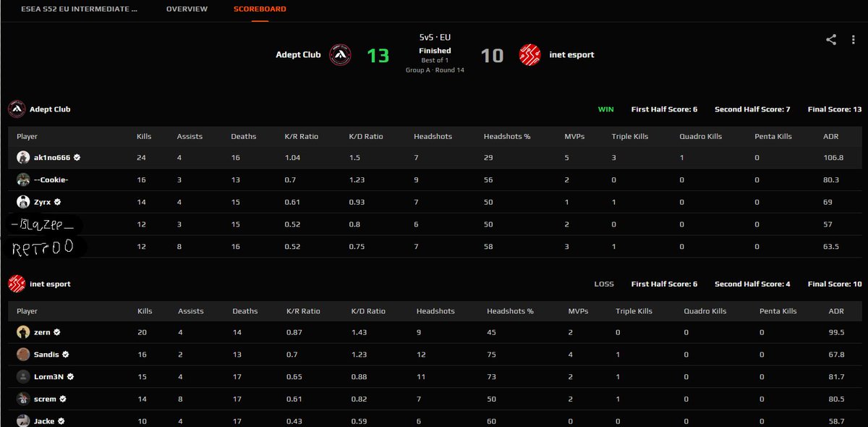Click verified badge next to zern
868x427 pixels.
click(56, 332)
